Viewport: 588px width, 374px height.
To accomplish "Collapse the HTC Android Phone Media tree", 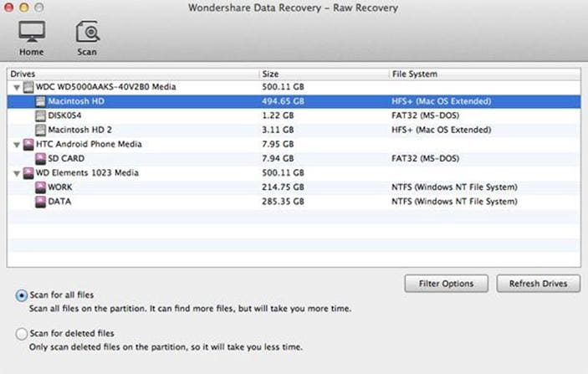I will (16, 144).
